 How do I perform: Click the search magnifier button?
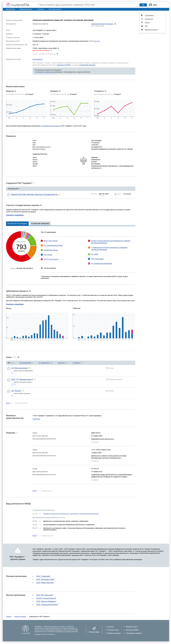(x=143, y=5)
